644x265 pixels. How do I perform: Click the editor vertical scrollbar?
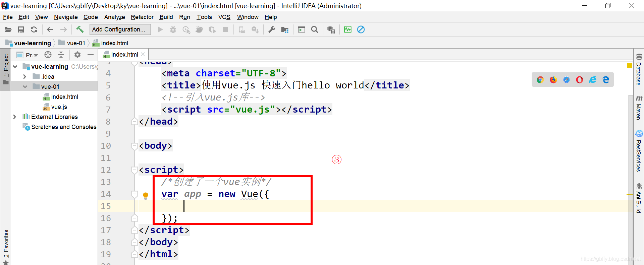click(x=631, y=179)
